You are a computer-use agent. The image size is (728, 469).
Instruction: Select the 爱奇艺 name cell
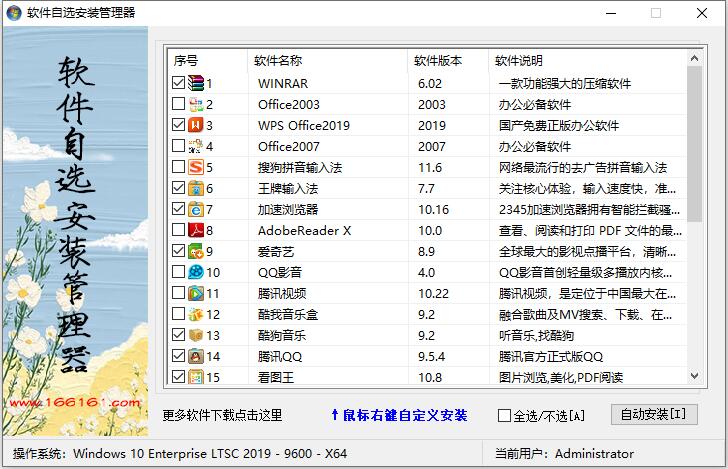pyautogui.click(x=276, y=252)
